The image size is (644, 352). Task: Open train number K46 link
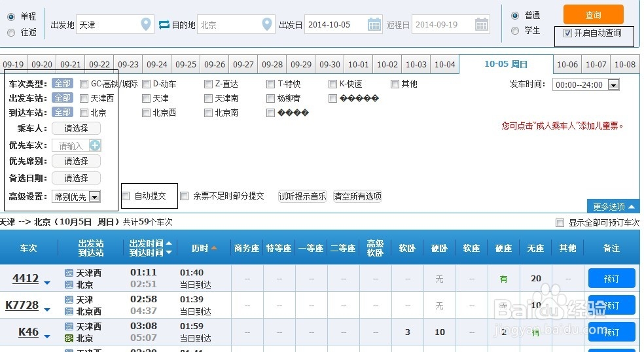[28, 332]
